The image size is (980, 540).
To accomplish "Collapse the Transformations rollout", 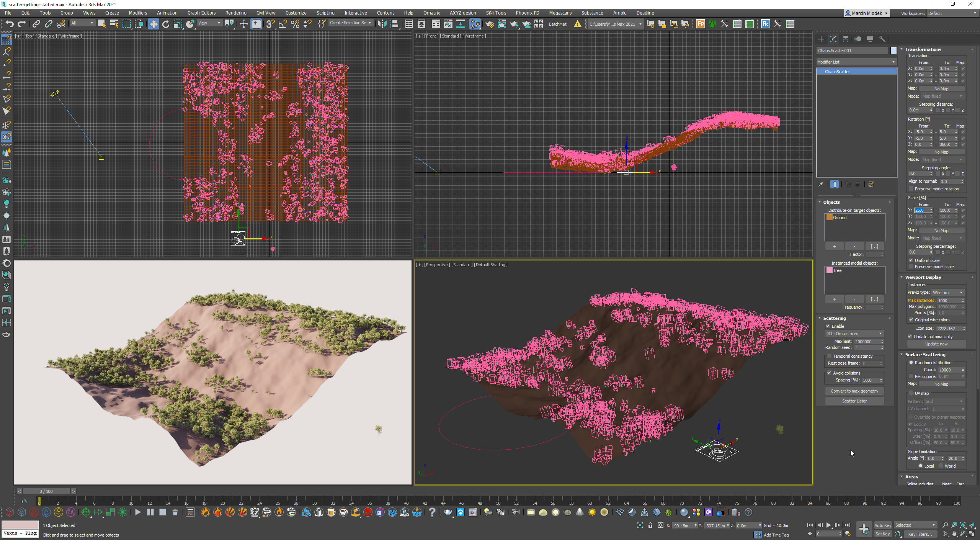I will point(902,49).
